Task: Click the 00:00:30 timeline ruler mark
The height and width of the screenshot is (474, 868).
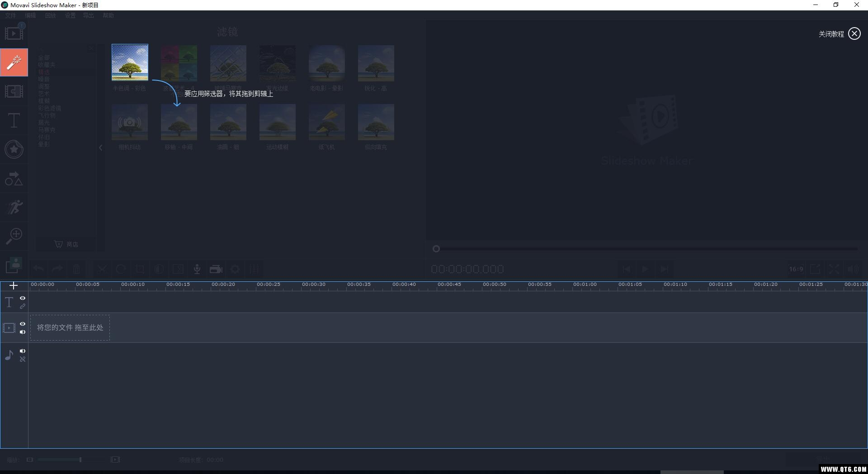Action: click(314, 284)
